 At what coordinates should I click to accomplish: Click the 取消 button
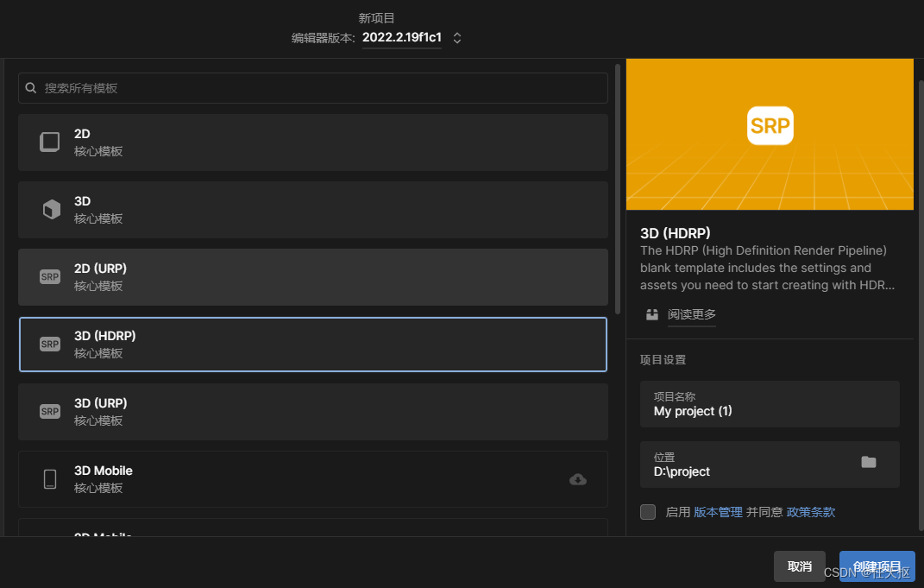point(800,566)
